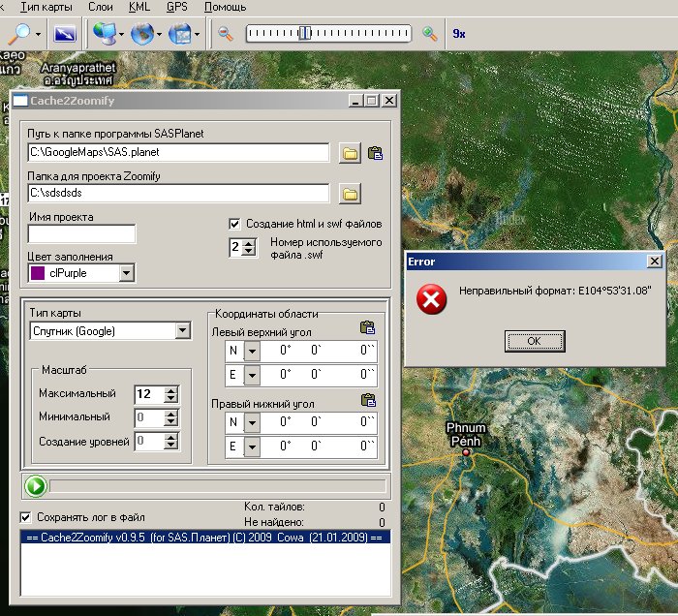Expand the map type Спутник (Google) dropdown
This screenshot has height=616, width=678.
(183, 331)
